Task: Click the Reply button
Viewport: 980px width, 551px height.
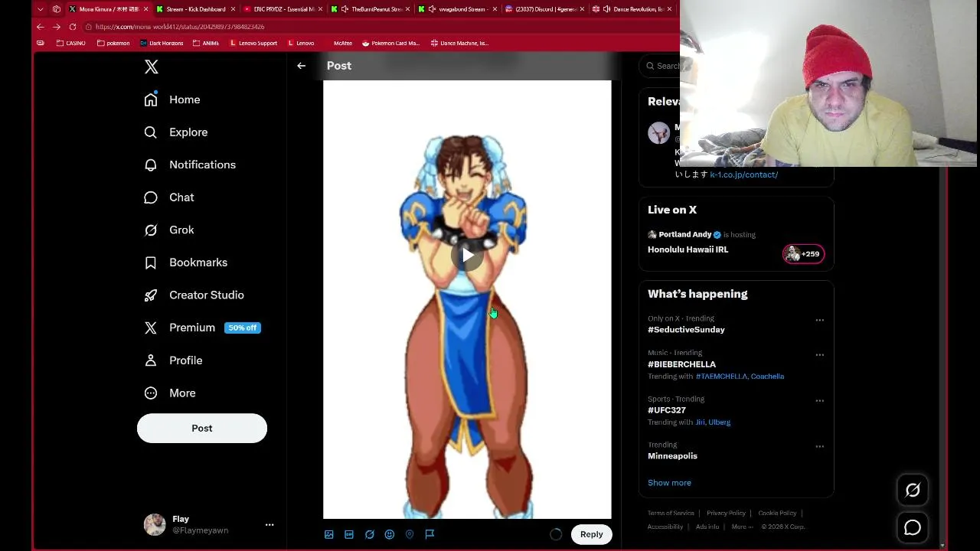Action: pos(591,534)
